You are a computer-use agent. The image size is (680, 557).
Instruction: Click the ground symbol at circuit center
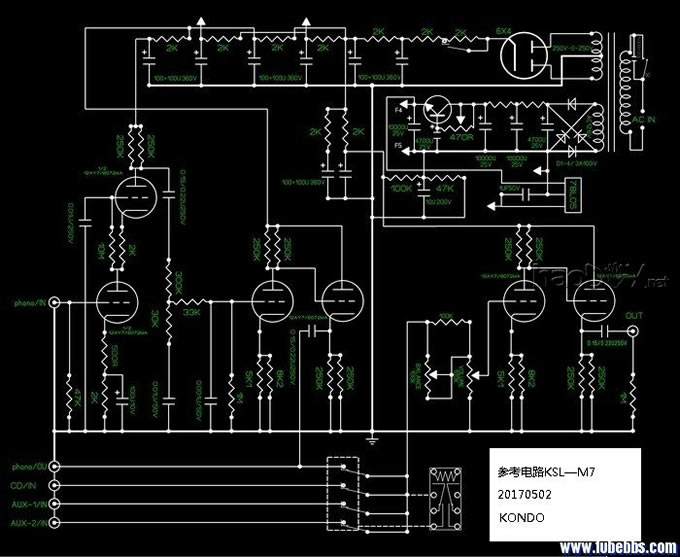coord(372,439)
